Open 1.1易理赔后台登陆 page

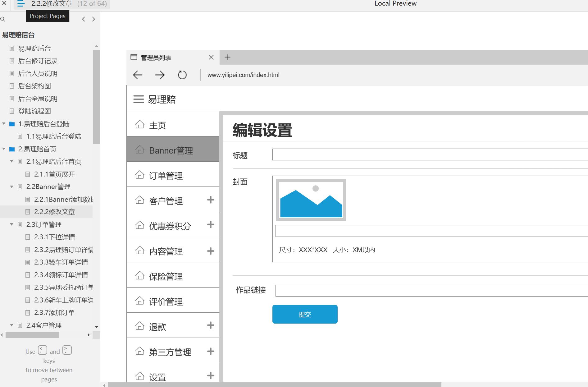(x=54, y=136)
